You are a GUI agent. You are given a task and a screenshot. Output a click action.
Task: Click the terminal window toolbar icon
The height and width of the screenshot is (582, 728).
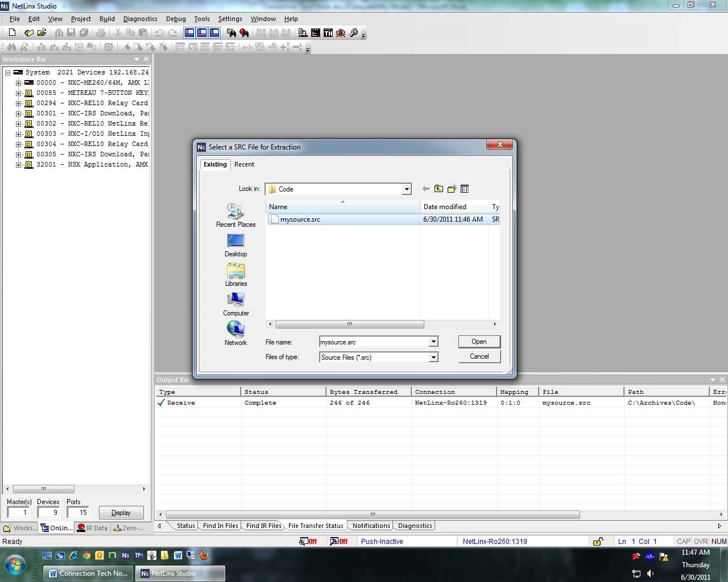(316, 33)
